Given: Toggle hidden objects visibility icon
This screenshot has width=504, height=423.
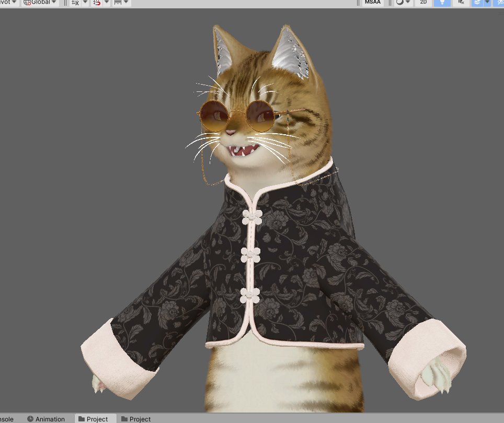Looking at the screenshot, I should 500,2.
